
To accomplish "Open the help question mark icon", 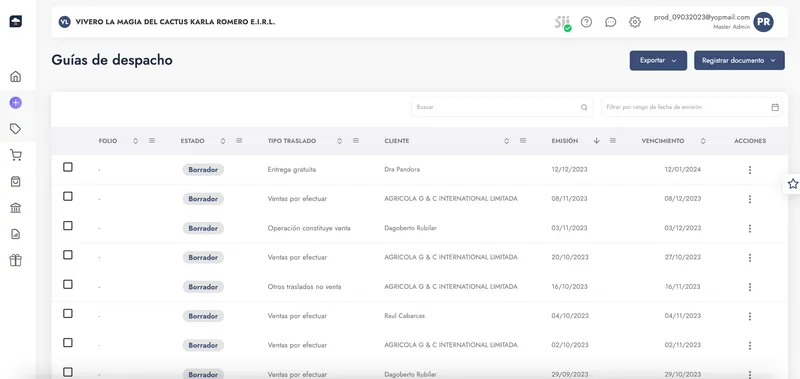I will (x=586, y=22).
